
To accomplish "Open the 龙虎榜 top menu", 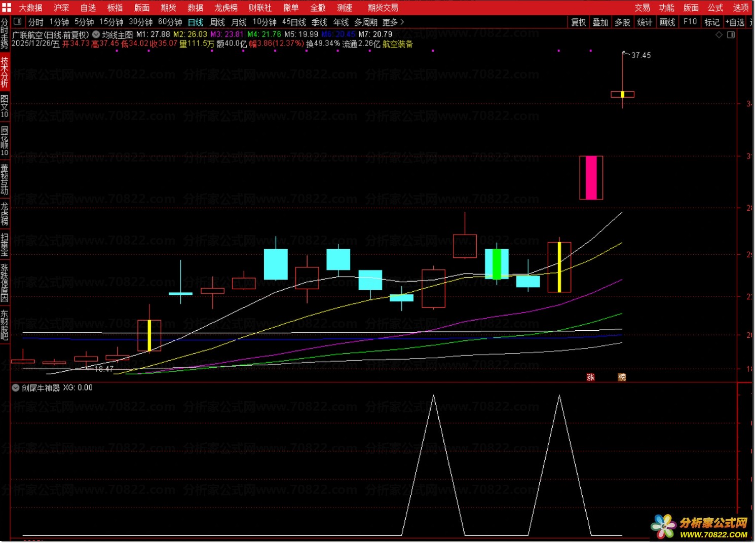I will (x=225, y=8).
